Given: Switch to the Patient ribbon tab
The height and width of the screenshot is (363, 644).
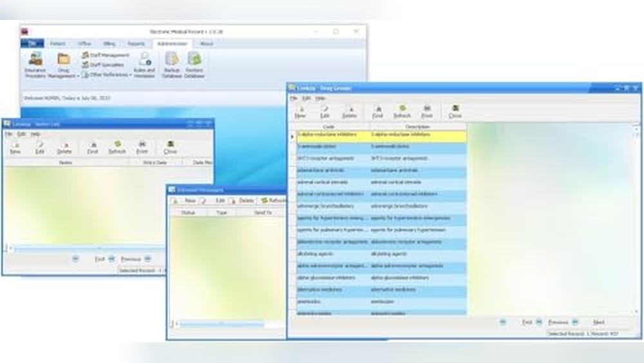Looking at the screenshot, I should click(58, 44).
